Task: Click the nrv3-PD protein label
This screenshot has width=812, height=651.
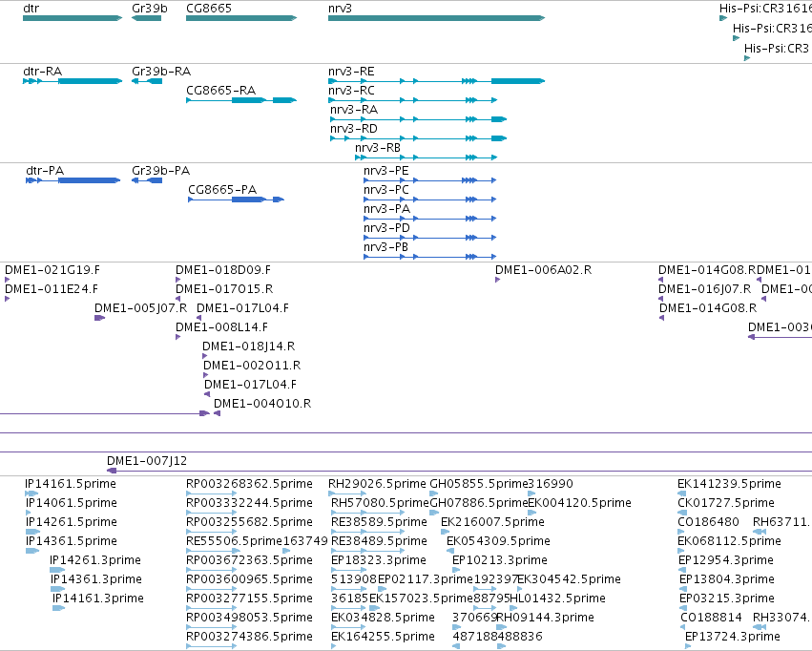Action: (386, 228)
